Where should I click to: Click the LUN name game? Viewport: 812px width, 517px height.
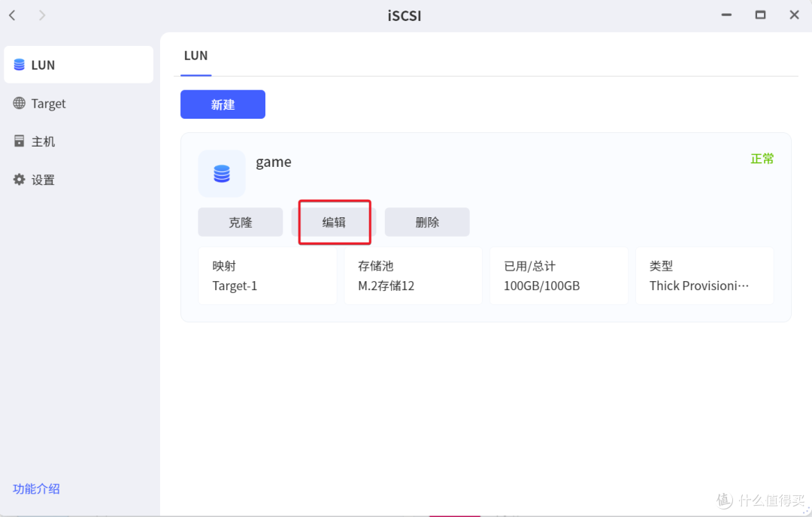[x=274, y=162]
